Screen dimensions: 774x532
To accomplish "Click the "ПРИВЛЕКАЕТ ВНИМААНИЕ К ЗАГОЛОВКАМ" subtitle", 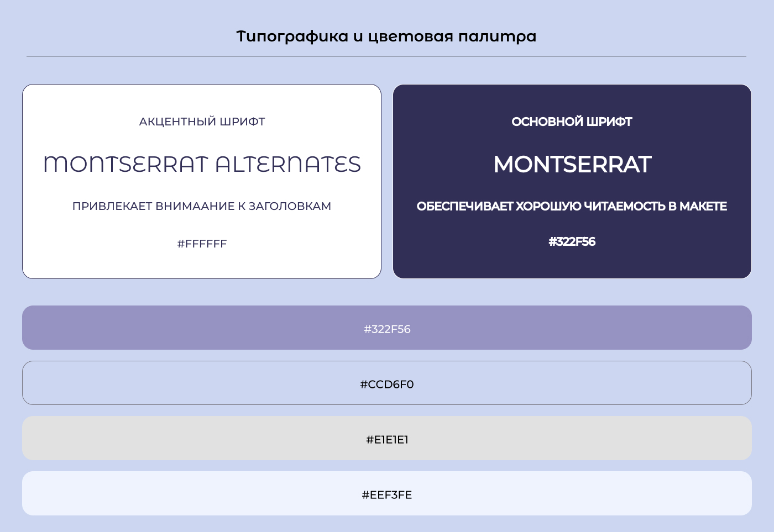I will point(202,206).
